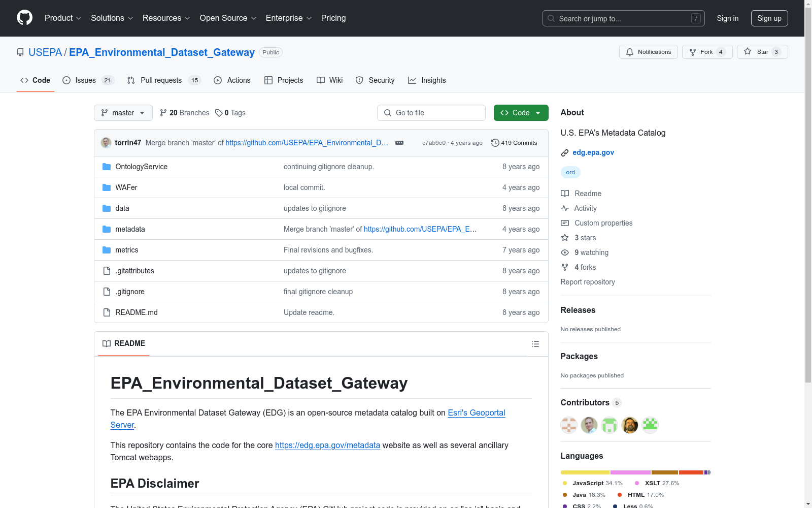
Task: View the Insights tab
Action: (427, 80)
